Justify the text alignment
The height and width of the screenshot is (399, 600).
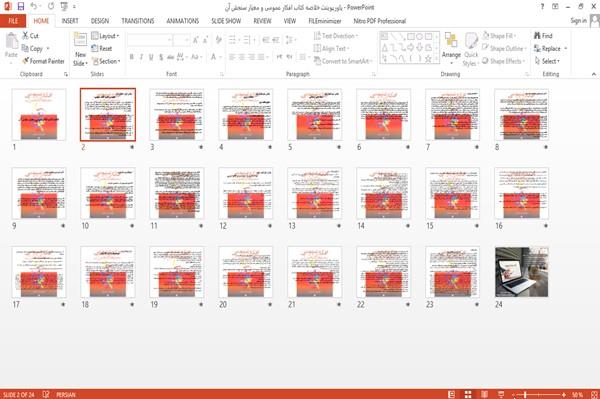[261, 57]
